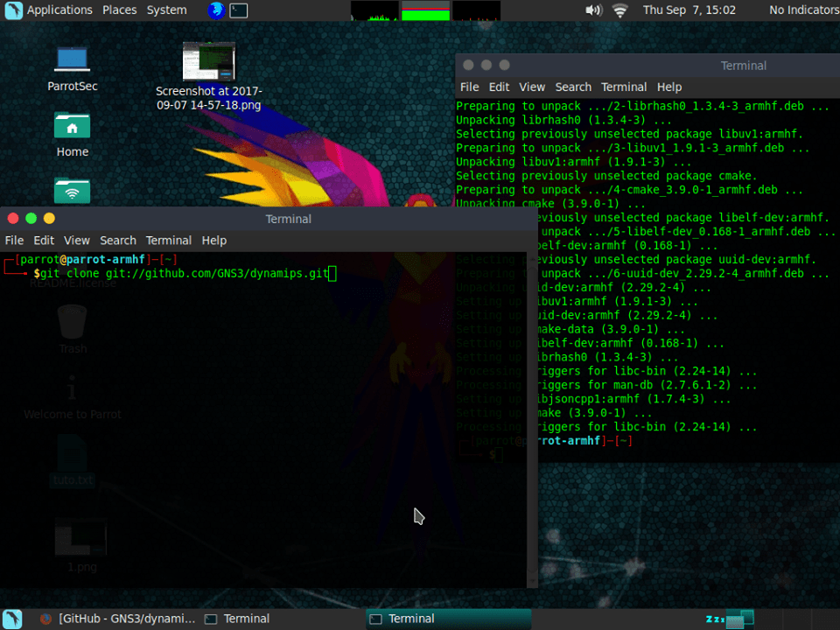Click the active highlighted Terminal taskbar button
The image size is (840, 630).
pos(449,619)
